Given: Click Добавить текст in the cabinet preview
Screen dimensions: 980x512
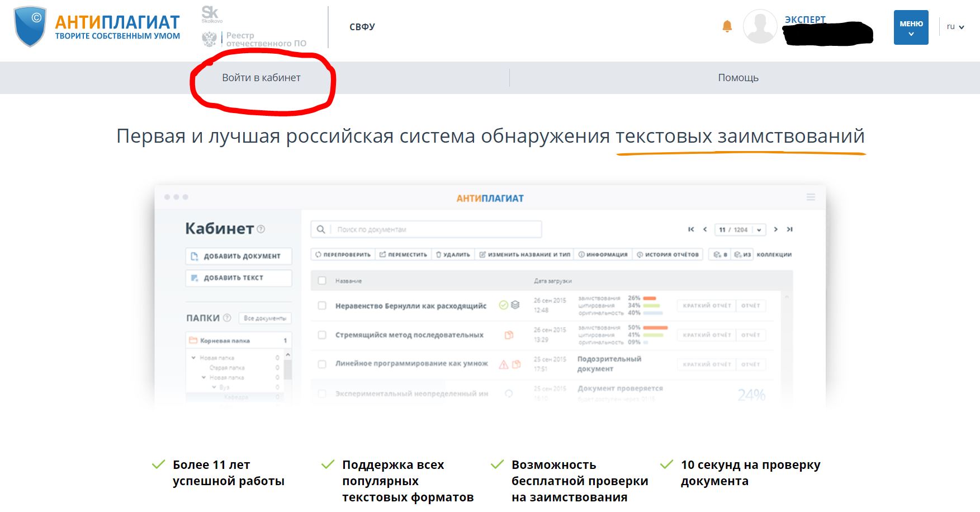Looking at the screenshot, I should pyautogui.click(x=239, y=278).
